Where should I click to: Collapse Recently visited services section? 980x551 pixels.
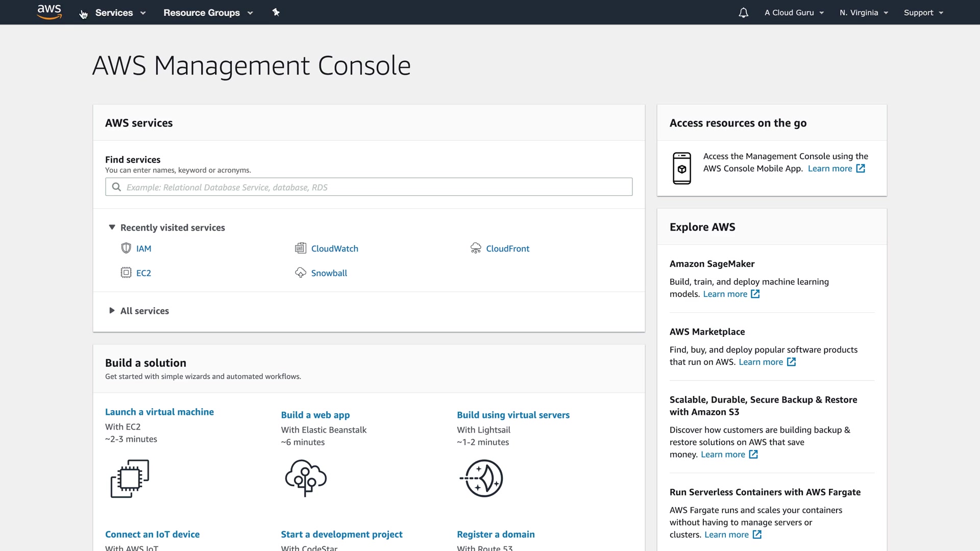tap(112, 228)
